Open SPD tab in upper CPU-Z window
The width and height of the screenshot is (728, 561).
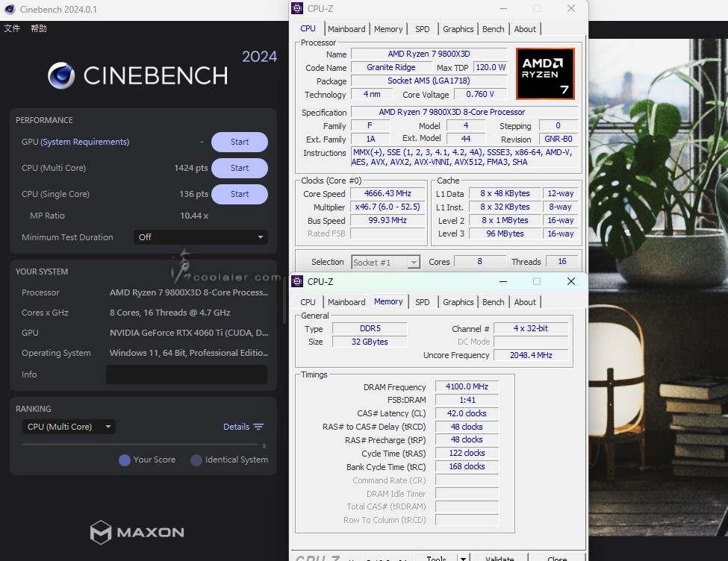(422, 29)
